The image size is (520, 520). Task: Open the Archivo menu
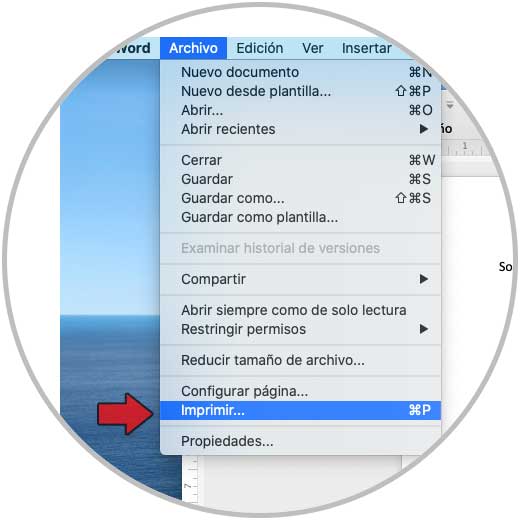[193, 48]
